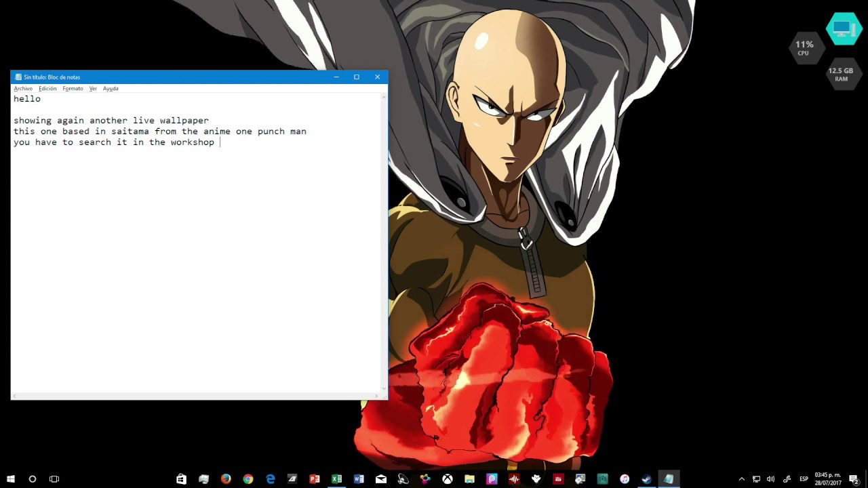This screenshot has width=868, height=488.
Task: Click the Windows Start button
Action: 10,479
